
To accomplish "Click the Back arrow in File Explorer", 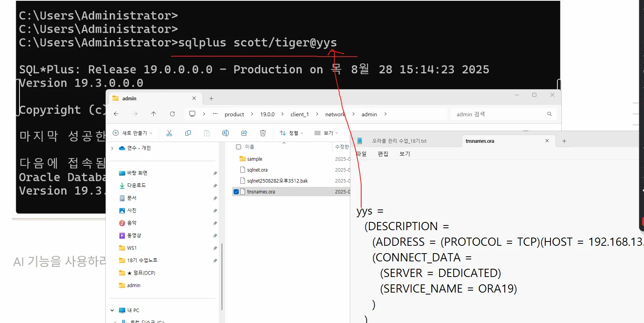I will [116, 114].
